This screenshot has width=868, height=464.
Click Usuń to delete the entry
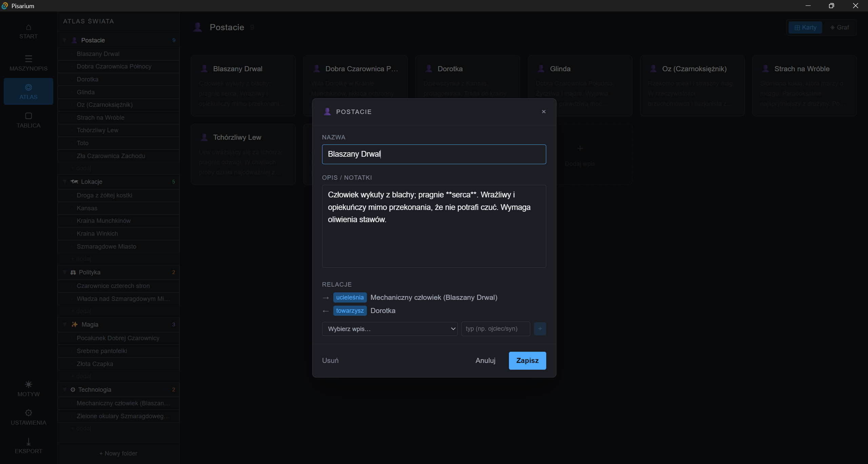330,361
